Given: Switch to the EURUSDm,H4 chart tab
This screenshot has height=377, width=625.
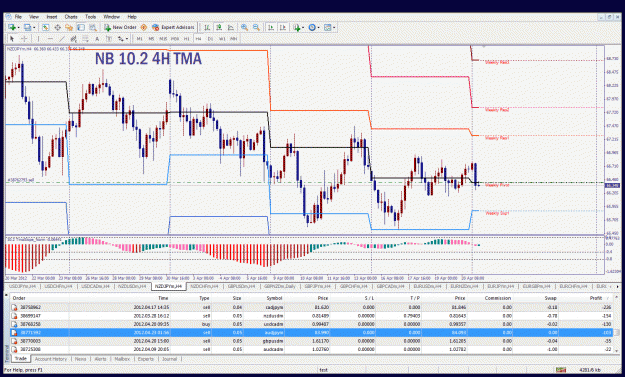Looking at the screenshot, I should (427, 286).
